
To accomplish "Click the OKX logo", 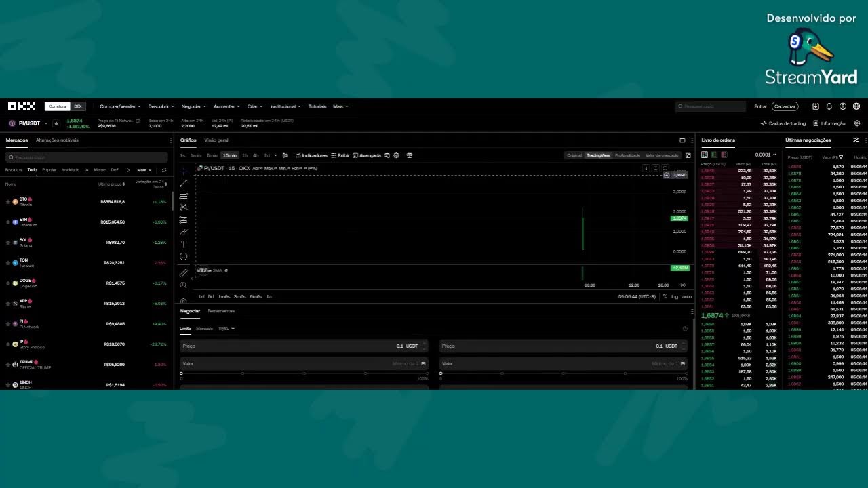I will (22, 106).
